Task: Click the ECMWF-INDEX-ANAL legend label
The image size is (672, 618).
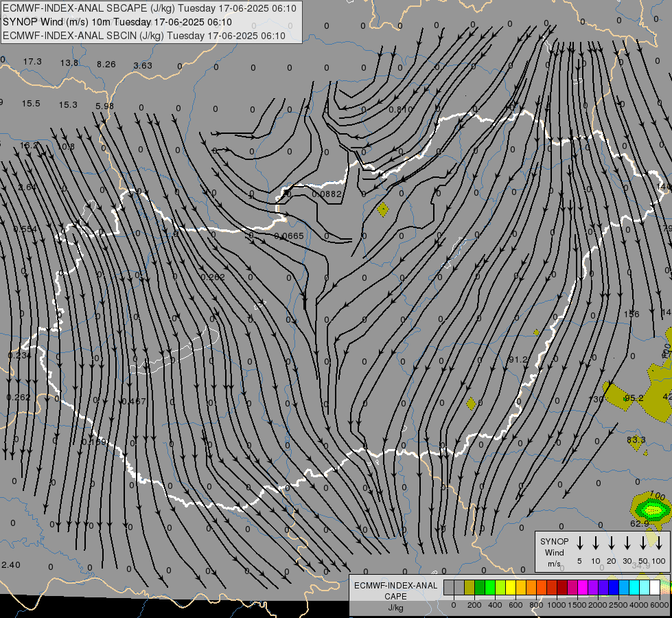Action: click(395, 586)
